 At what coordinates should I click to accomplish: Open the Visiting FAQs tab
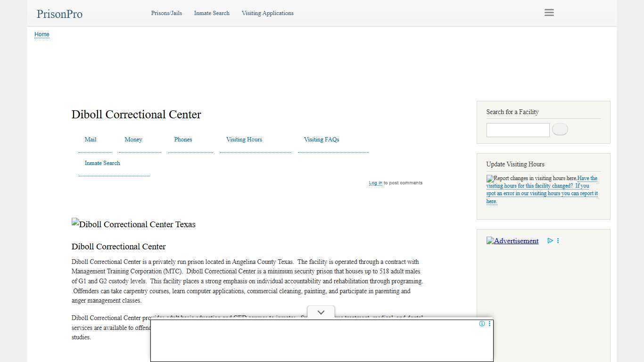coord(322,140)
